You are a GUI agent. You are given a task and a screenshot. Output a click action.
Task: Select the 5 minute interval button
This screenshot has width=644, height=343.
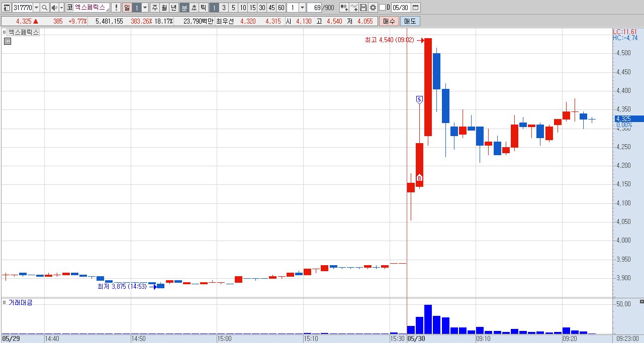[x=233, y=8]
